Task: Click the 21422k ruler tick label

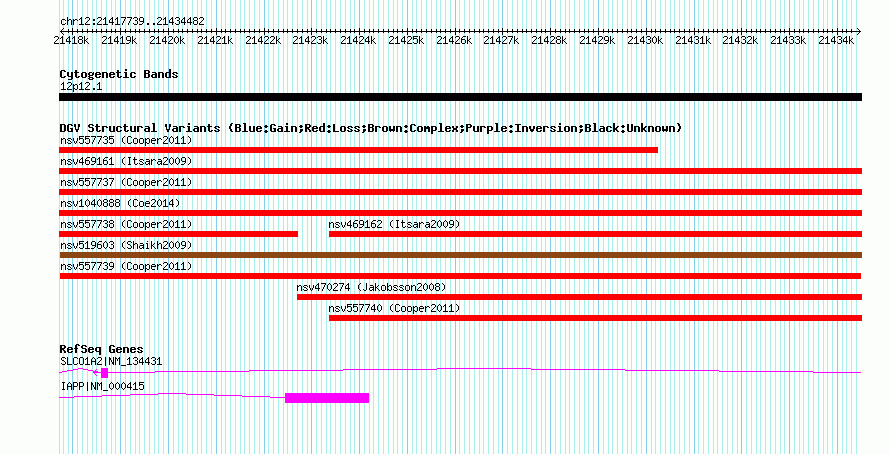Action: pyautogui.click(x=263, y=41)
